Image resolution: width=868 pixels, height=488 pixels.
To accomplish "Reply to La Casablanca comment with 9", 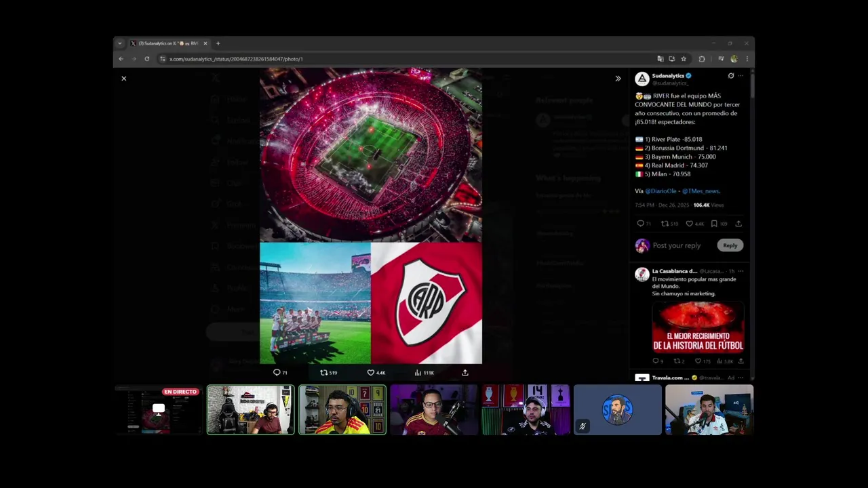I will tap(658, 361).
